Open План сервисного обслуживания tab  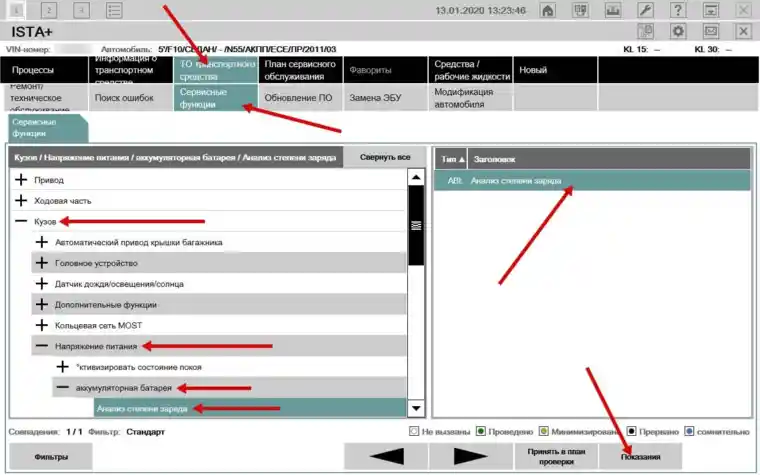coord(301,70)
